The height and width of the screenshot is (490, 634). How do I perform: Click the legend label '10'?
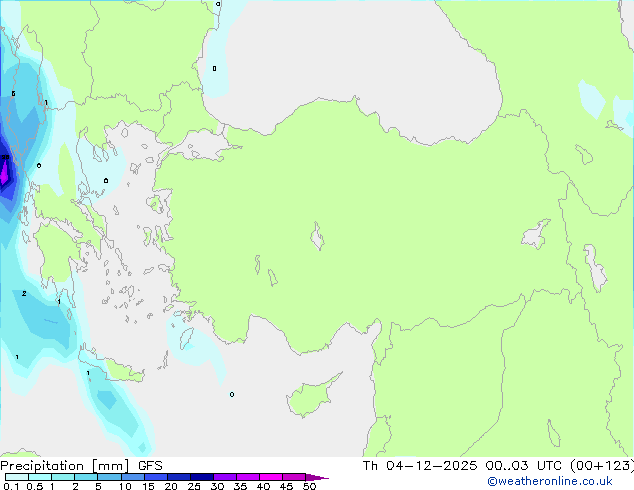click(125, 486)
